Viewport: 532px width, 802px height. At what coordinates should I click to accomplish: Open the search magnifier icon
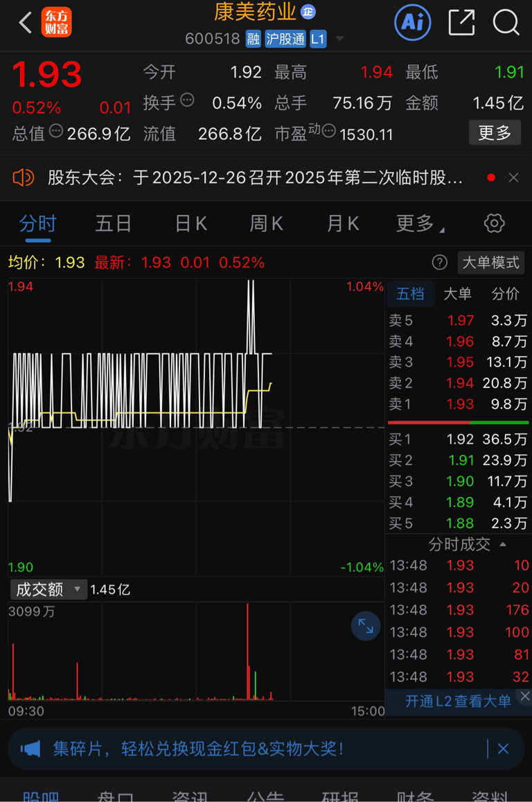pos(506,22)
